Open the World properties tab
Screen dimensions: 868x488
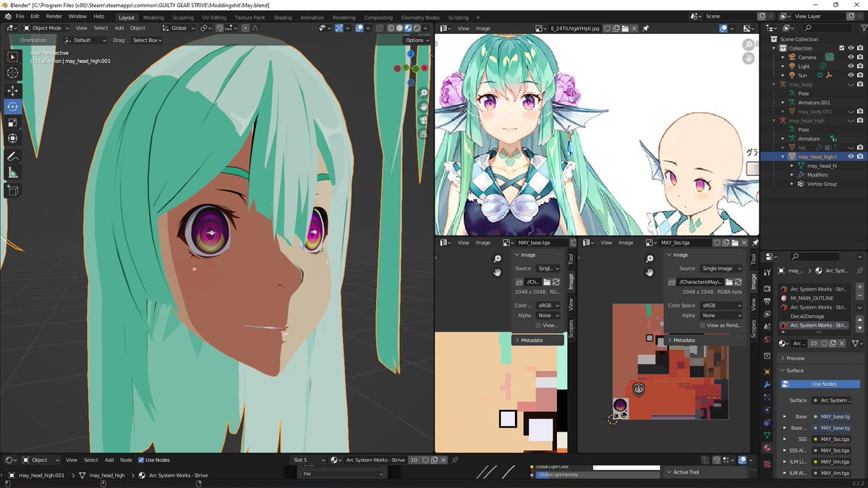click(767, 340)
